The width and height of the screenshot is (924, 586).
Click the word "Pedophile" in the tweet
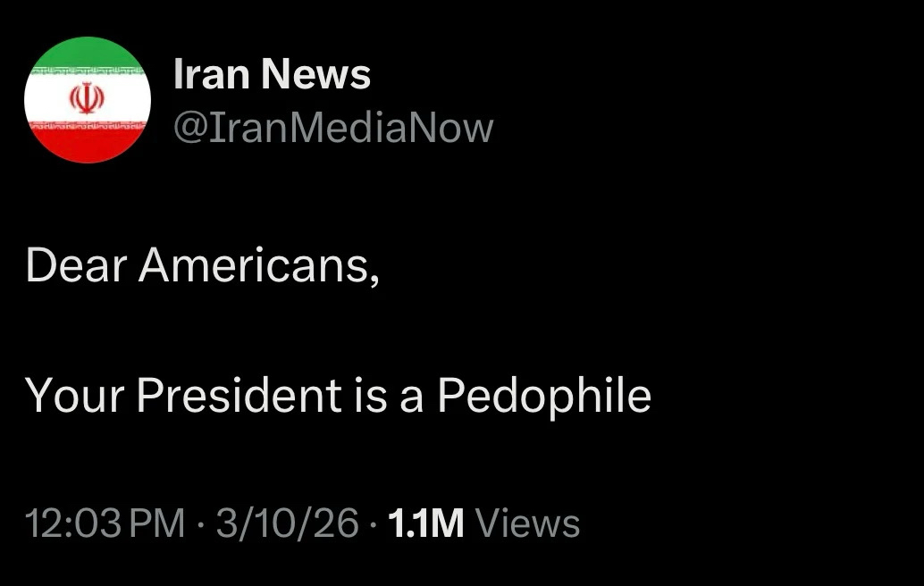click(x=543, y=395)
